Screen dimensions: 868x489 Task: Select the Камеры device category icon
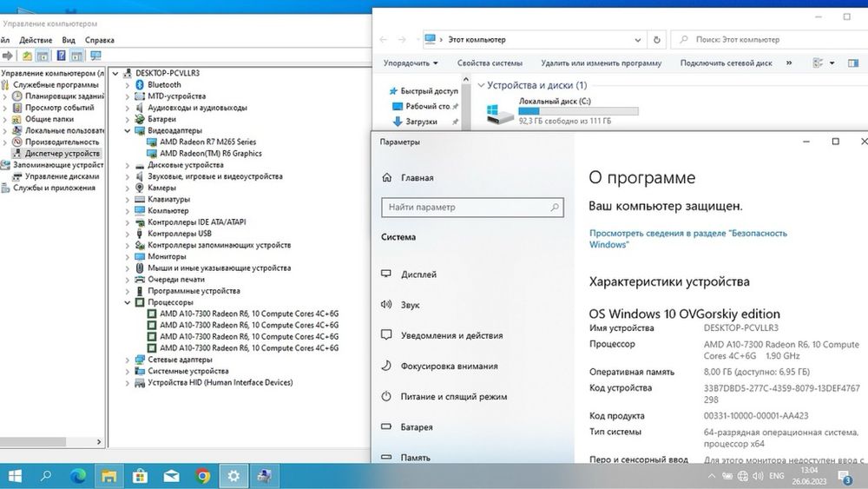[x=140, y=188]
